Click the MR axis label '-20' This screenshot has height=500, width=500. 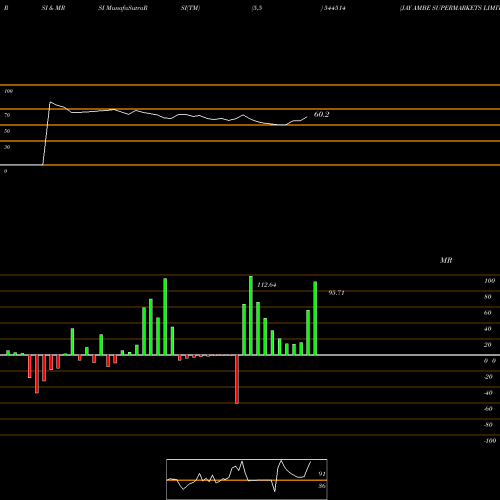[488, 377]
